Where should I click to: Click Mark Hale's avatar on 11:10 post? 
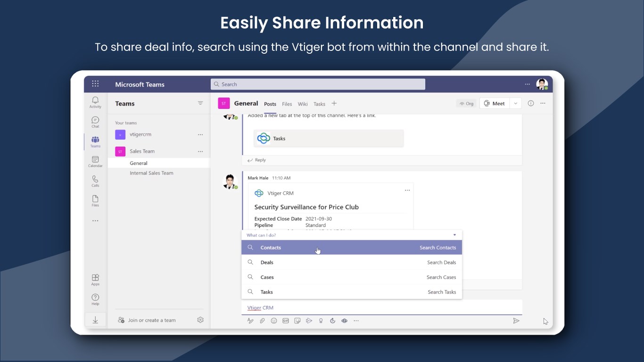click(x=229, y=181)
